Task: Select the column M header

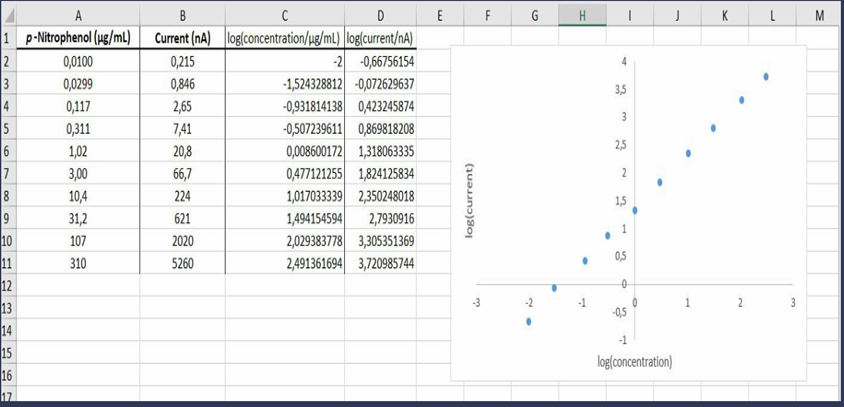Action: coord(818,16)
